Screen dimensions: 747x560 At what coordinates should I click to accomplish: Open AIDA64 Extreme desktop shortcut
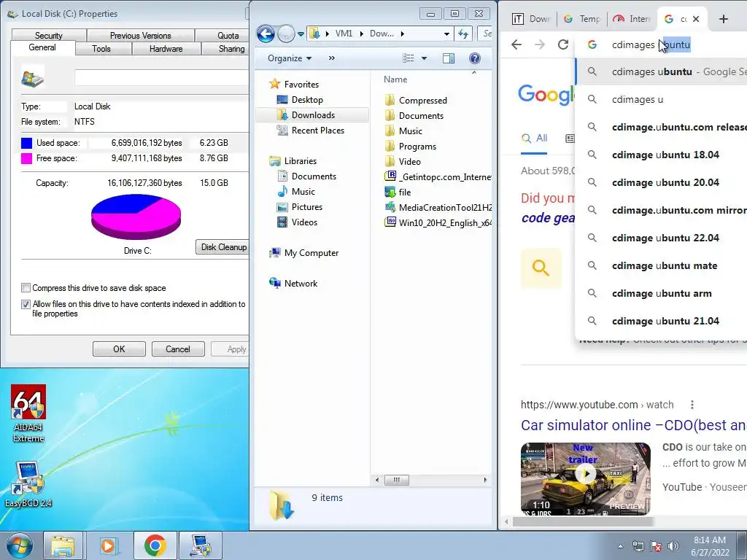(28, 413)
